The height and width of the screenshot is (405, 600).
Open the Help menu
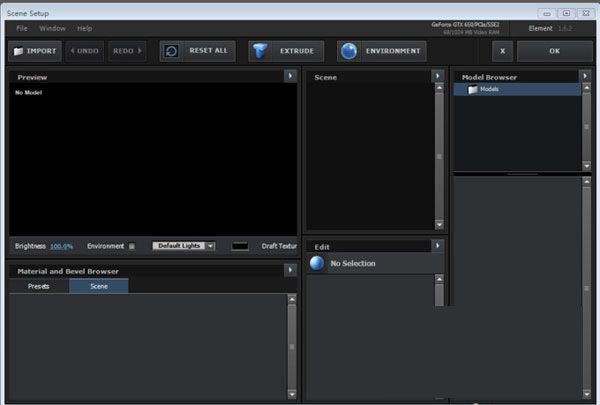[85, 28]
